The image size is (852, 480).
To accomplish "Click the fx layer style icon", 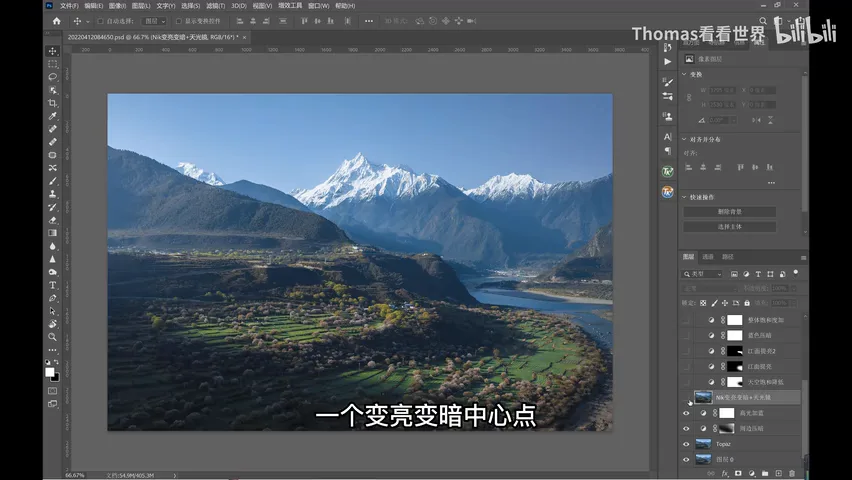I will tap(724, 473).
